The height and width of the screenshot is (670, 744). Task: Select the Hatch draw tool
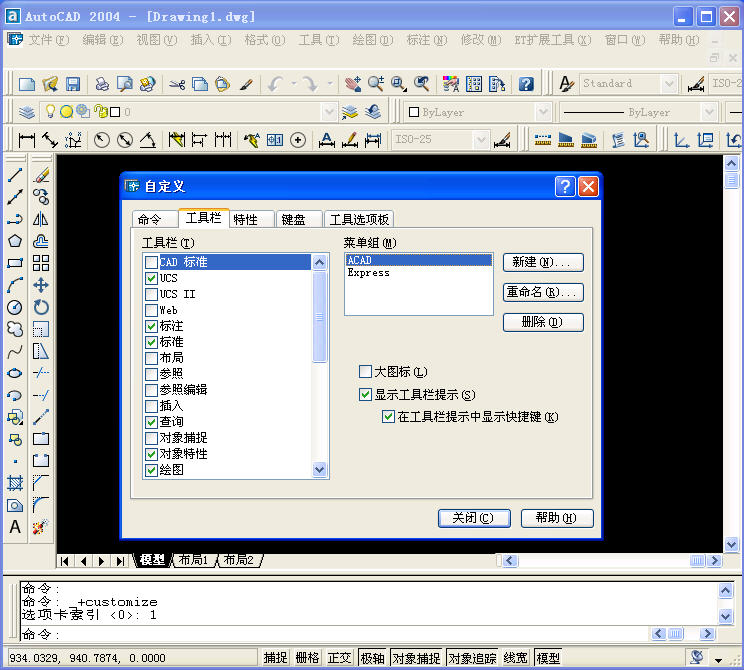click(x=15, y=483)
